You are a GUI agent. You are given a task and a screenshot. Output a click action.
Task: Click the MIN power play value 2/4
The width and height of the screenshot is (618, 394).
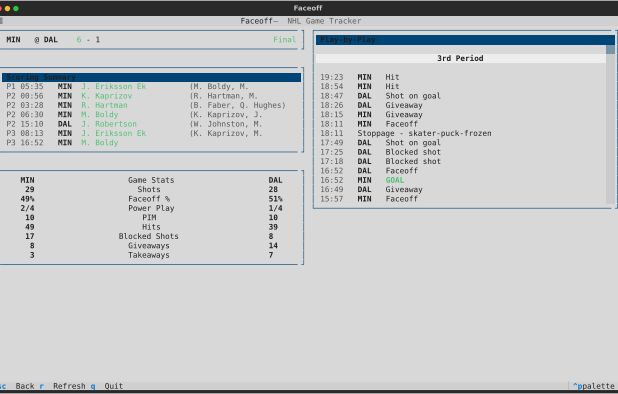[x=27, y=208]
